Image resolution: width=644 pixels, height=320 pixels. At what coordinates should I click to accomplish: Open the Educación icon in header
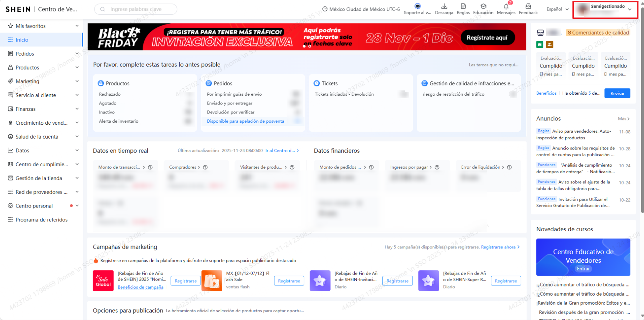(483, 6)
